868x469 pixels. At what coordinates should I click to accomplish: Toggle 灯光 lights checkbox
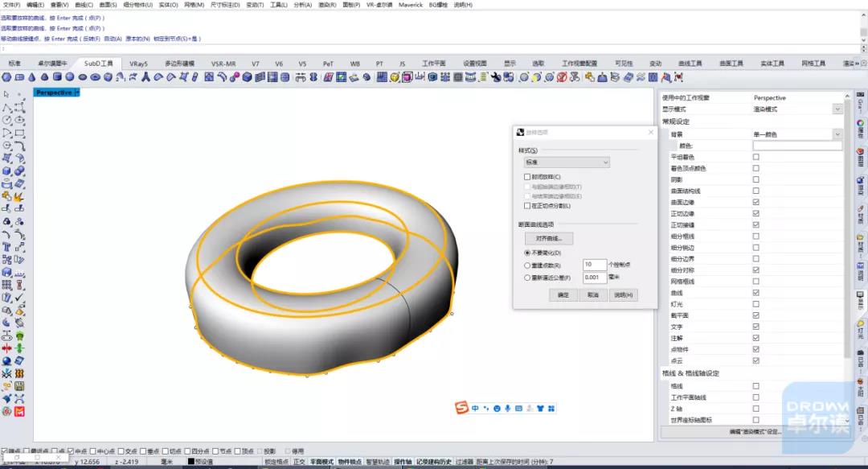pyautogui.click(x=755, y=304)
